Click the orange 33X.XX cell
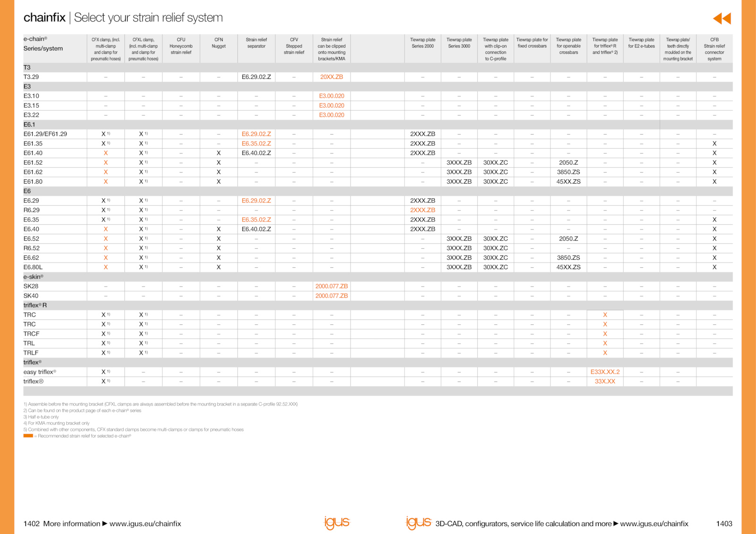Viewport: 756px width, 534px height. (x=605, y=381)
